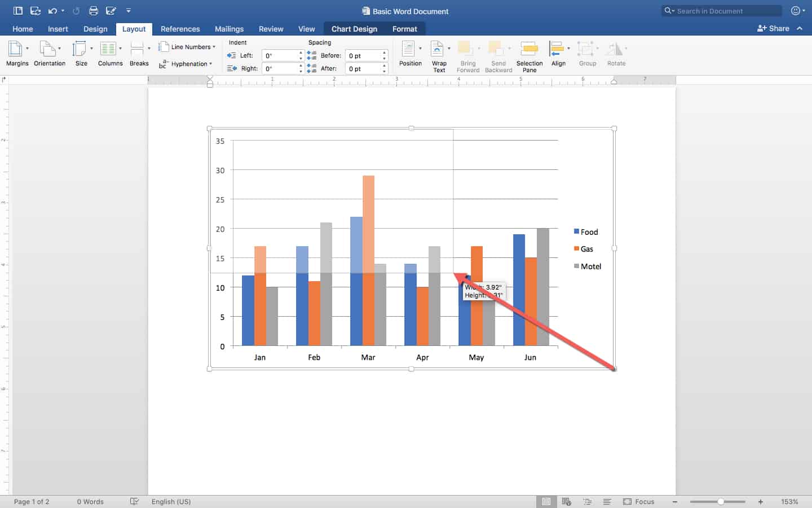Switch to Print Layout view
This screenshot has width=812, height=508.
546,501
